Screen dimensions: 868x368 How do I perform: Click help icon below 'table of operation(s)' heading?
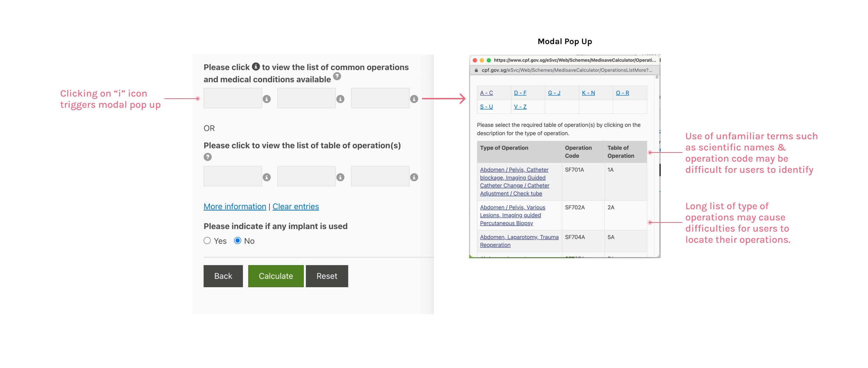coord(208,157)
